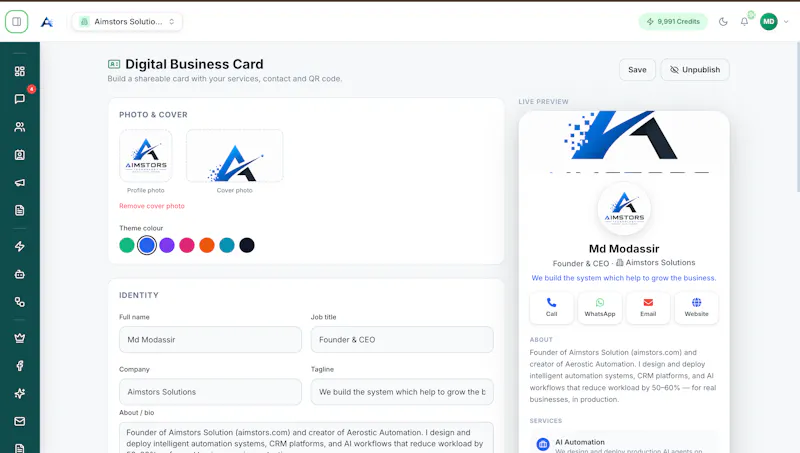
Task: Click WhatsApp button in live preview
Action: click(600, 308)
